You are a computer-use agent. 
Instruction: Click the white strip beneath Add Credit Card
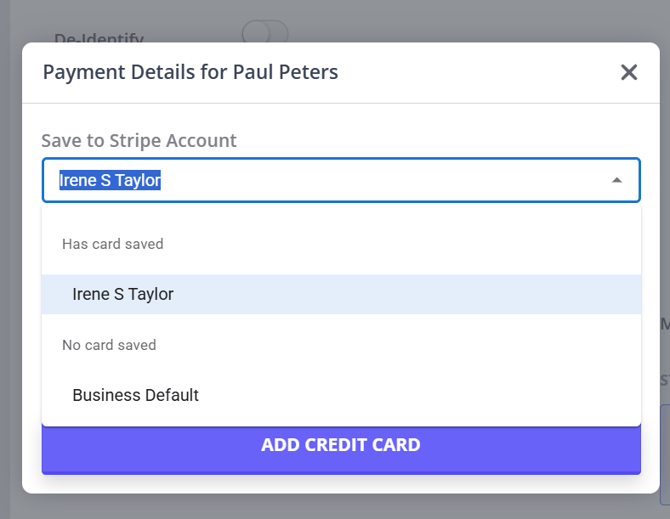click(x=340, y=483)
